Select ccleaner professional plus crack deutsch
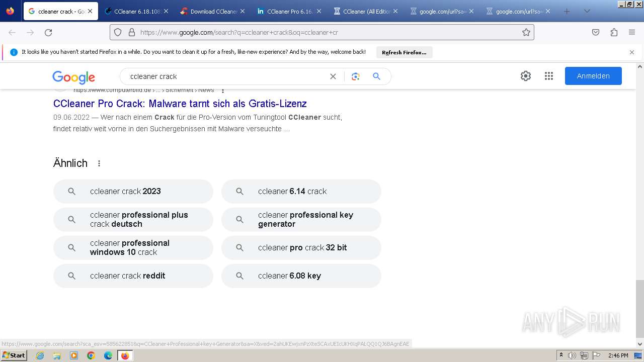 (x=133, y=220)
